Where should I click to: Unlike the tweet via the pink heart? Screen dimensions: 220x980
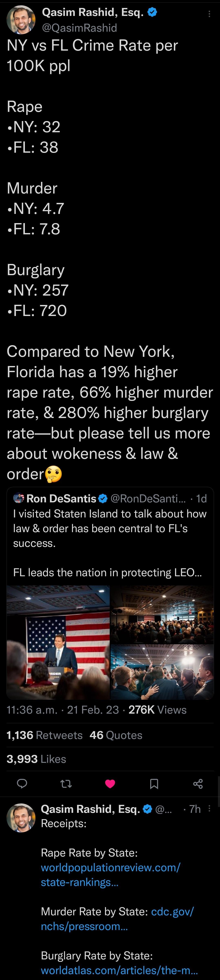tap(110, 783)
